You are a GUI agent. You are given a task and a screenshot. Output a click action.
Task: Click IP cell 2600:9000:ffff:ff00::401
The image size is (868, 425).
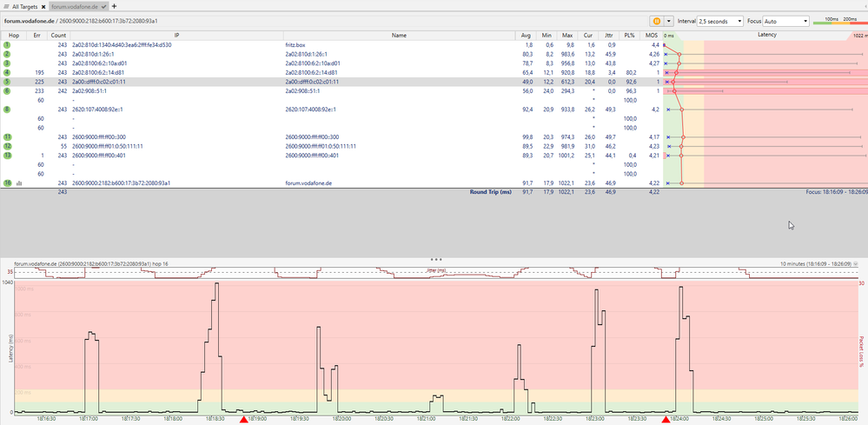point(99,156)
